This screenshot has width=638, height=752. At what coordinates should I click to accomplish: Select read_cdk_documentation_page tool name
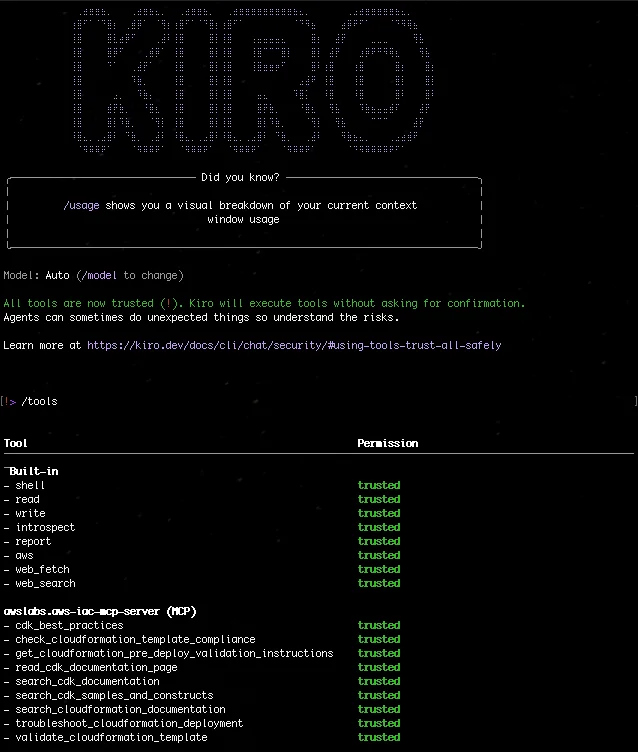pos(96,667)
